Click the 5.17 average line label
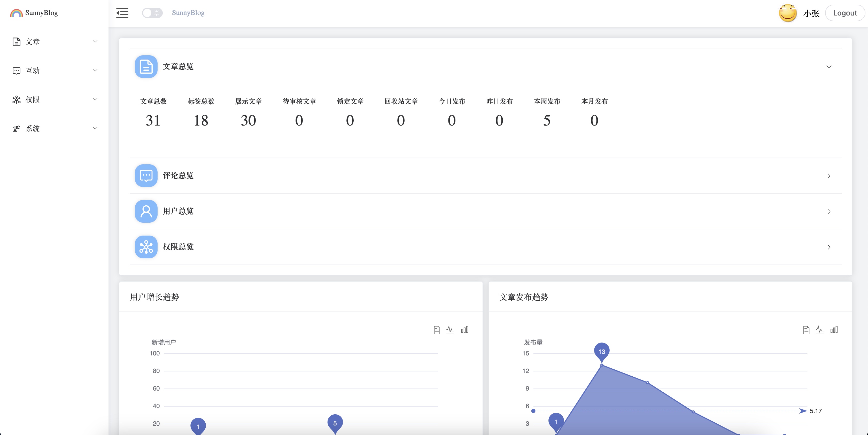This screenshot has height=435, width=868. (x=816, y=411)
